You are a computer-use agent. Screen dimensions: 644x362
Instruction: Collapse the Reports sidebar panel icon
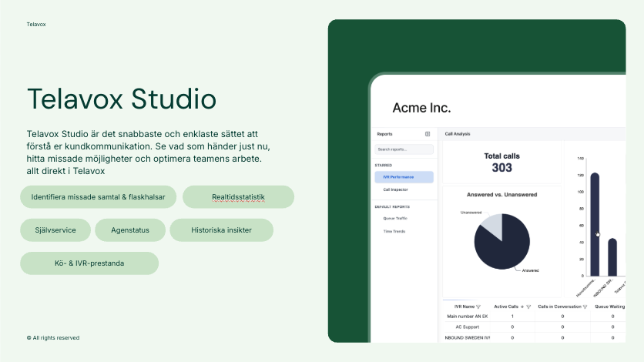click(x=428, y=134)
